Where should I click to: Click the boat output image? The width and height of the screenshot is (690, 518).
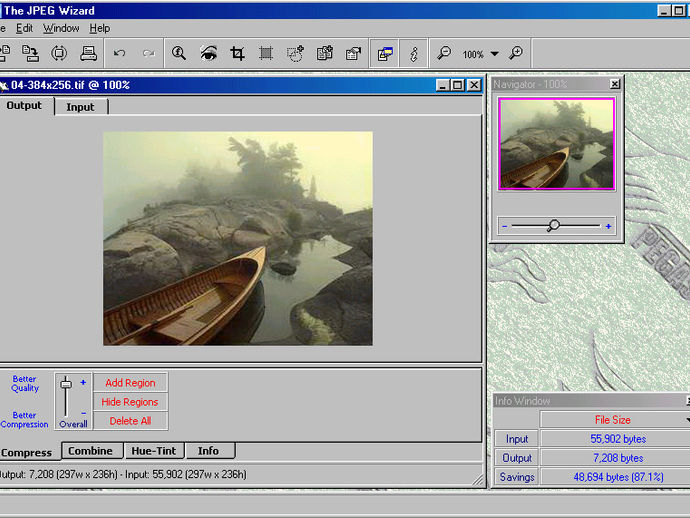pos(238,238)
